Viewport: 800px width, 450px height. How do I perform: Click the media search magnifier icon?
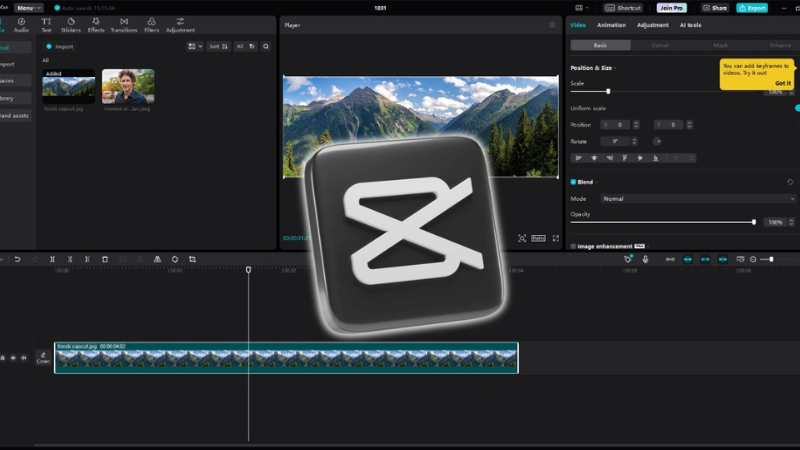click(x=266, y=46)
